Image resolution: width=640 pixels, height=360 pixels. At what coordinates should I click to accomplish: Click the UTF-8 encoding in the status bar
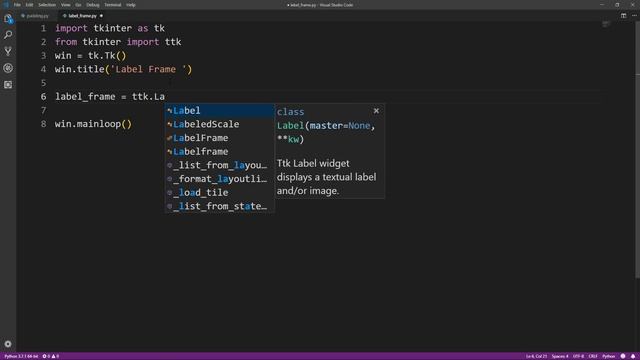click(578, 356)
